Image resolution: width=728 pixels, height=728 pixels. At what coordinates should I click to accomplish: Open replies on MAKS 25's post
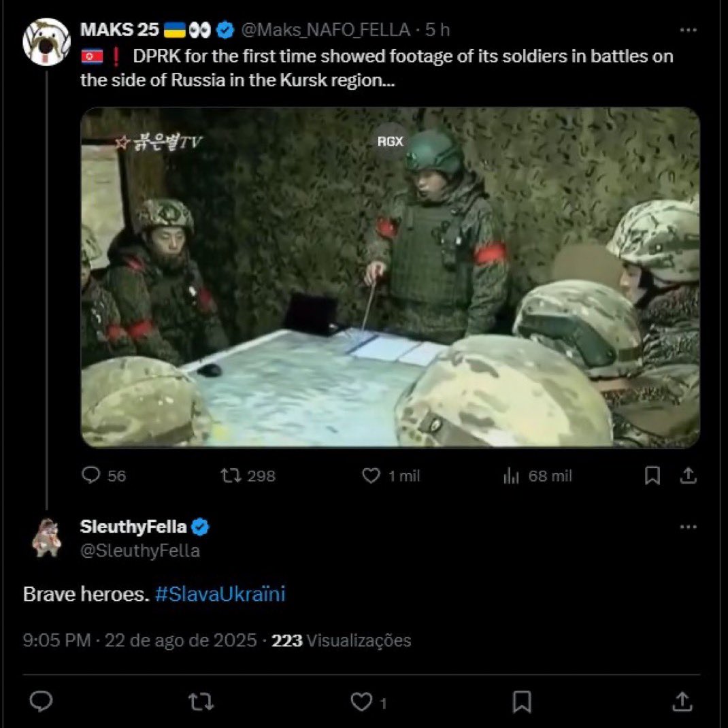click(x=103, y=476)
